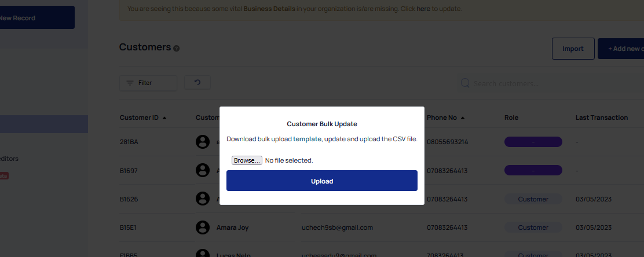Click the avatar icon for customer B1626

pyautogui.click(x=203, y=199)
